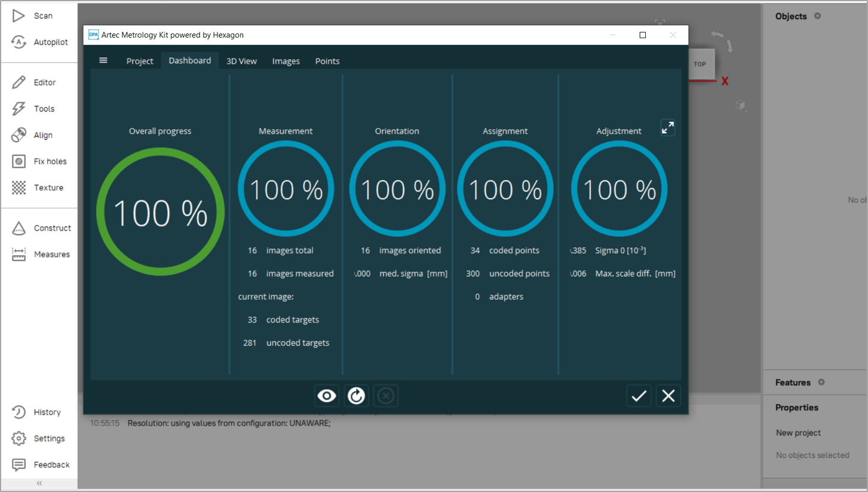Click the TOP face of the view cube

click(700, 64)
